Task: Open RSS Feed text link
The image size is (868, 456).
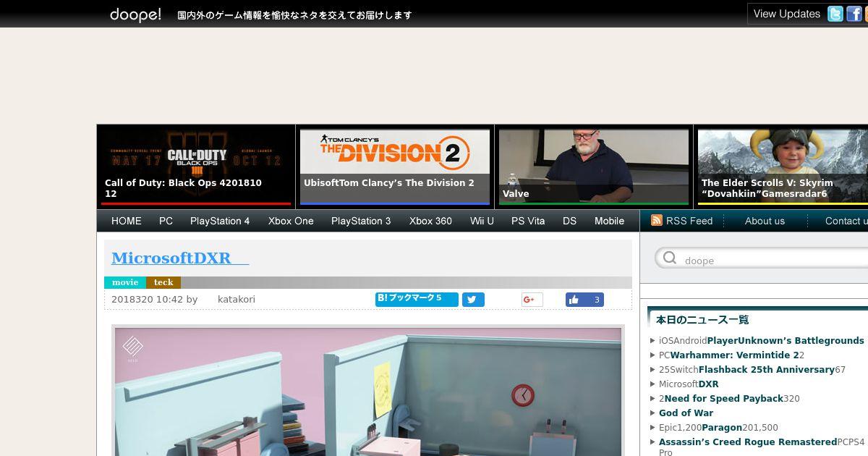Action: 689,221
